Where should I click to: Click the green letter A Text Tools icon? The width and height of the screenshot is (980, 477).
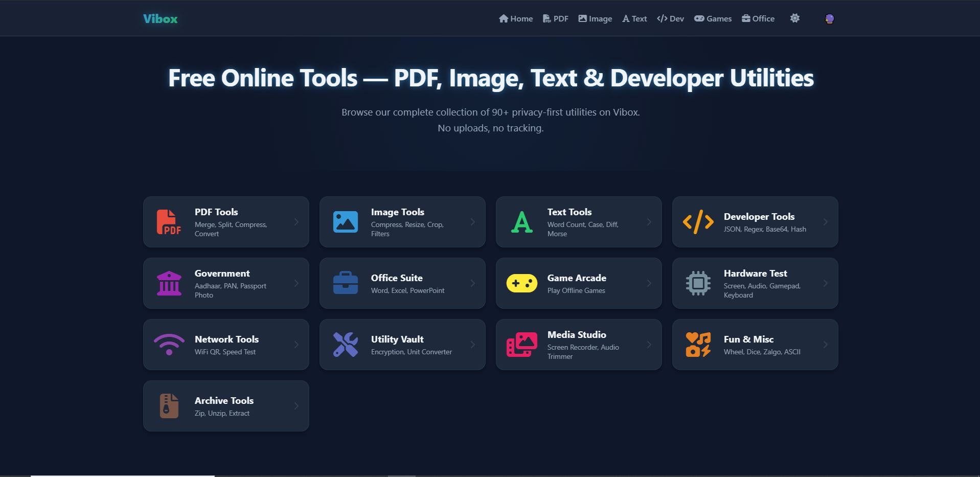[522, 222]
